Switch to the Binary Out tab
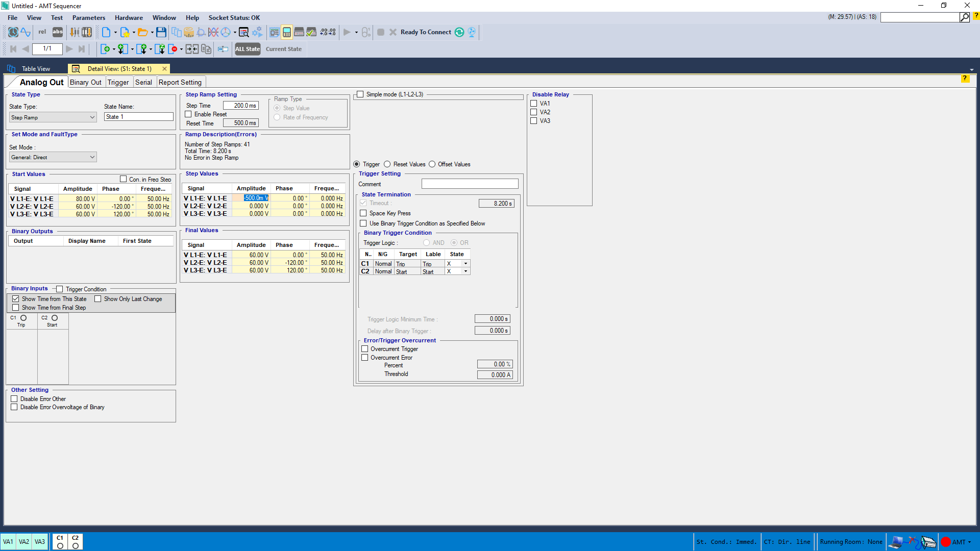980x551 pixels. click(85, 82)
